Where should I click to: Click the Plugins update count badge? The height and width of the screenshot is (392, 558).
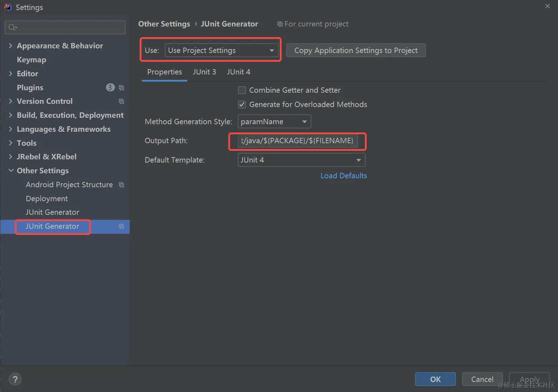pos(110,87)
